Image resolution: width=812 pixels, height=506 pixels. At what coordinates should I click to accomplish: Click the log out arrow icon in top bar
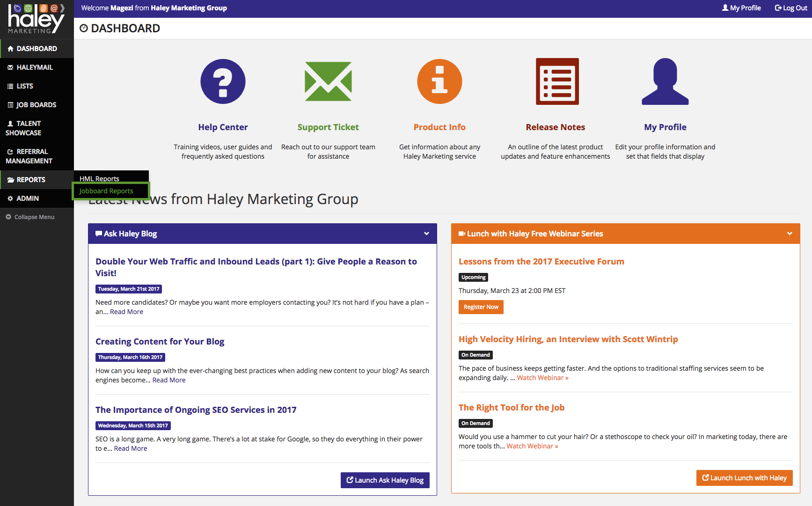778,7
